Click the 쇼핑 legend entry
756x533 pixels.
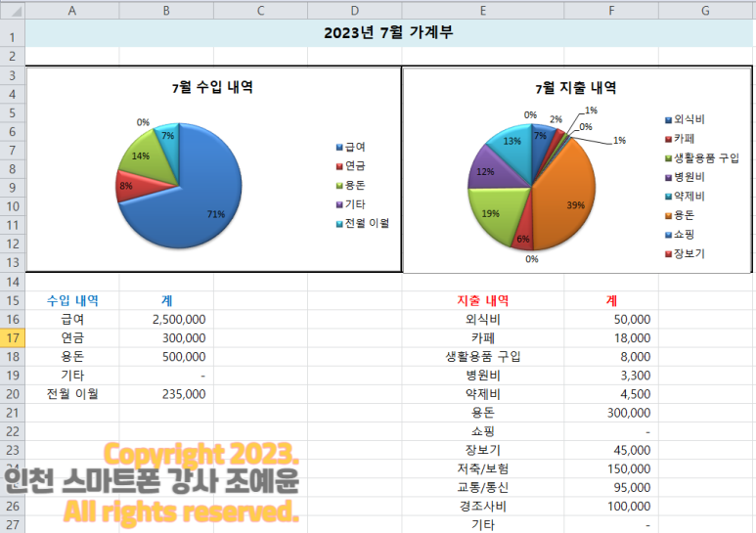tap(680, 235)
